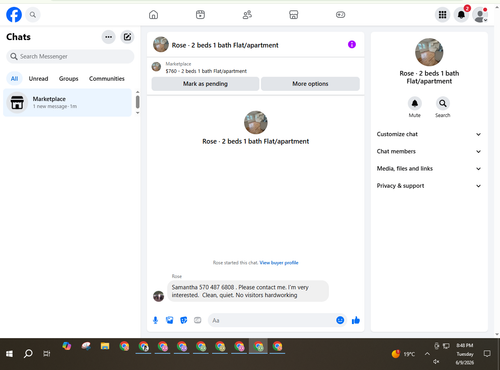500x370 pixels.
Task: Open the $760 listing thumbnail
Action: click(156, 67)
